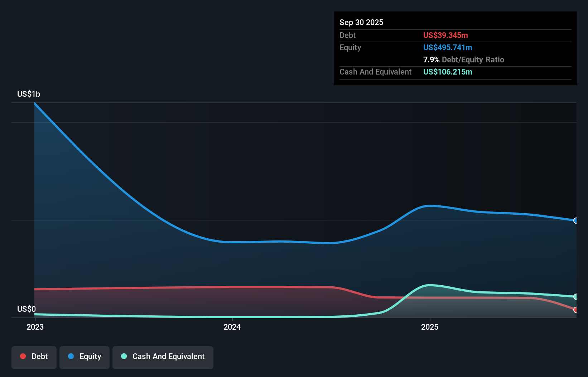Viewport: 588px width, 377px height.
Task: Select the teal cash endpoint marker on chart
Action: 575,297
